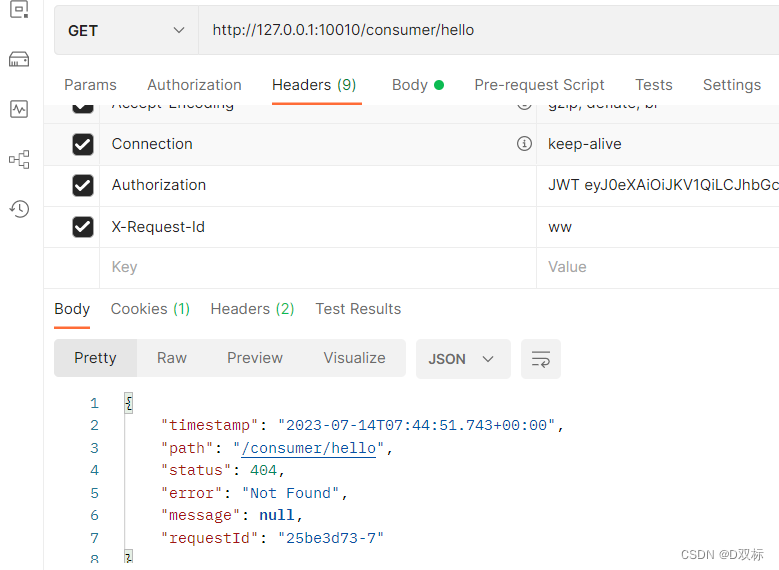Click the request URL field
This screenshot has width=779, height=570.
pos(488,30)
